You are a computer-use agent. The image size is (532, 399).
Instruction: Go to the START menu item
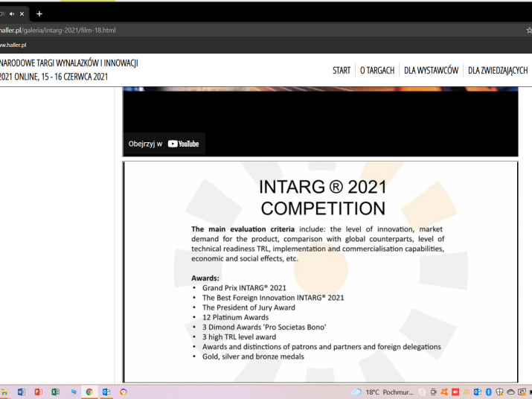[x=342, y=71]
